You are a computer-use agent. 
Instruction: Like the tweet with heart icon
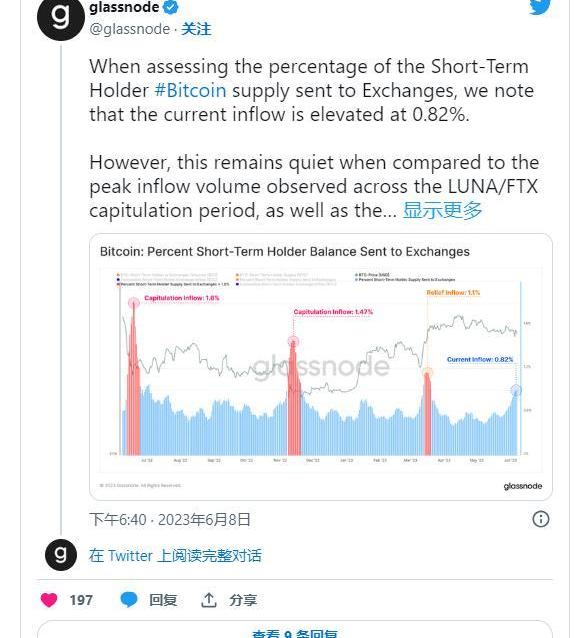(x=49, y=600)
